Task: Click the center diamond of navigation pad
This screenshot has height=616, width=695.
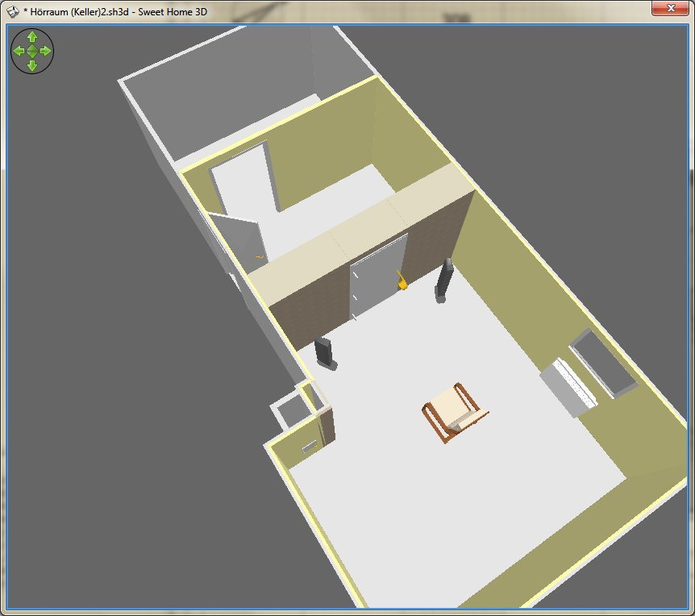Action: (32, 51)
